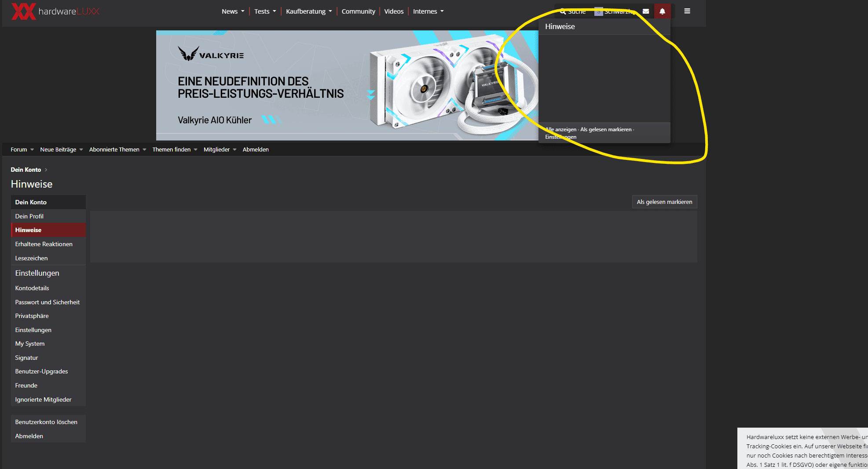868x469 pixels.
Task: Open the hamburger menu icon
Action: [x=687, y=11]
